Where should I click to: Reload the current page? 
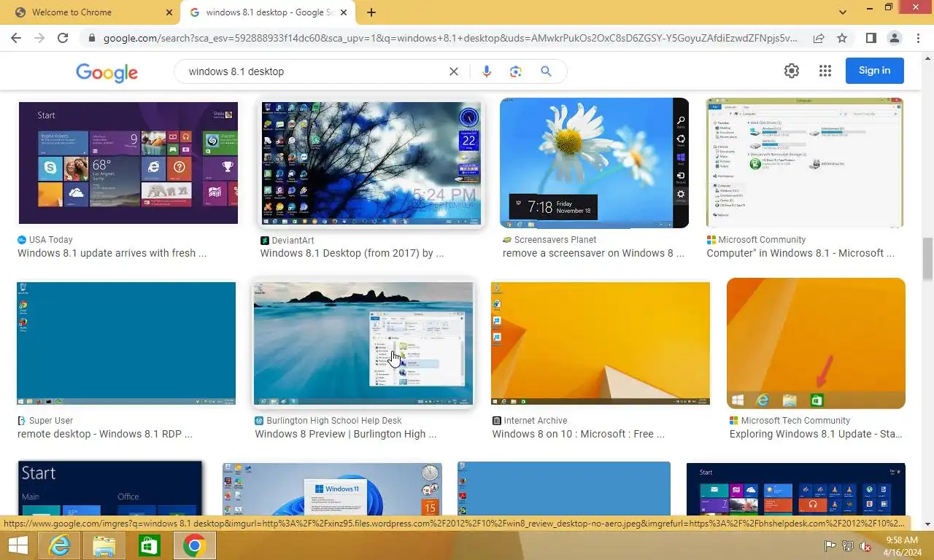[x=63, y=38]
